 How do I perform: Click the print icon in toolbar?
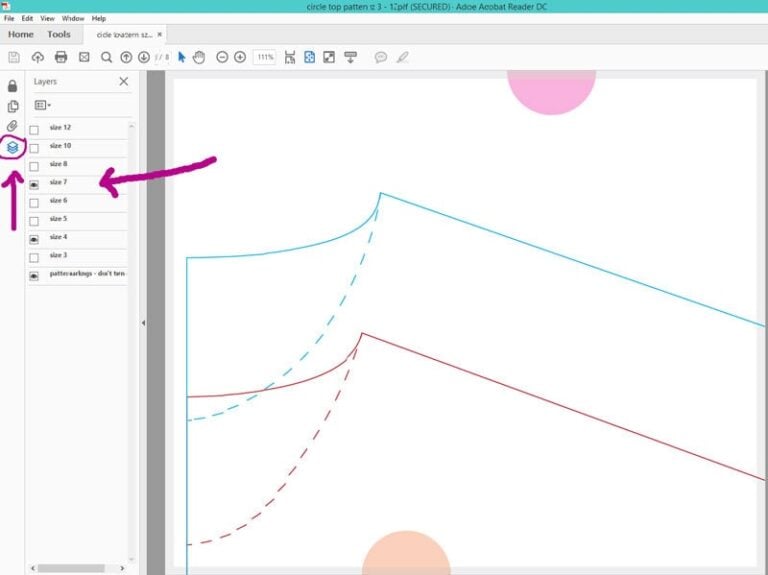pyautogui.click(x=61, y=57)
